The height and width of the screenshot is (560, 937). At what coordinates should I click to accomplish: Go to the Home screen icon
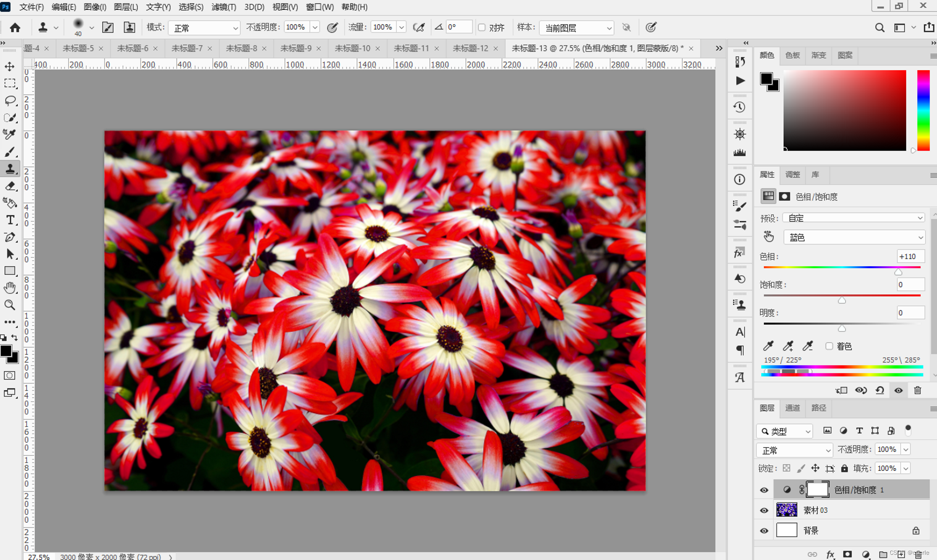click(15, 27)
